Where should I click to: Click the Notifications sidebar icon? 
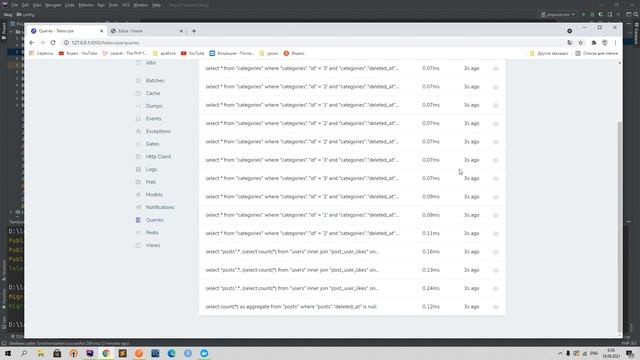pos(138,207)
